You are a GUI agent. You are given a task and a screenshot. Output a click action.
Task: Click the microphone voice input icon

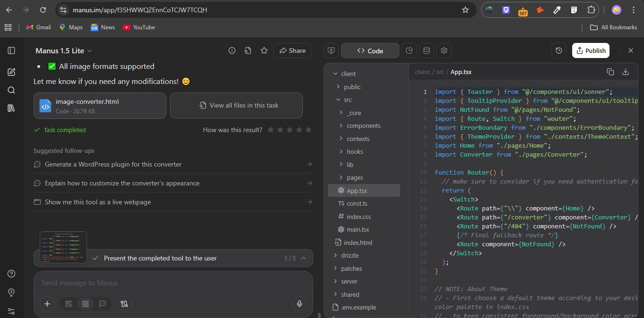(299, 304)
